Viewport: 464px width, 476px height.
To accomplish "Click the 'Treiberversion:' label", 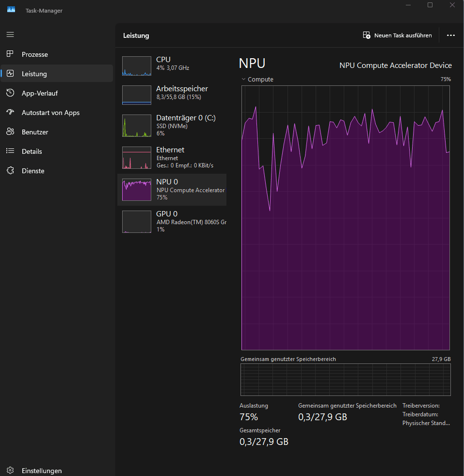I will [421, 406].
